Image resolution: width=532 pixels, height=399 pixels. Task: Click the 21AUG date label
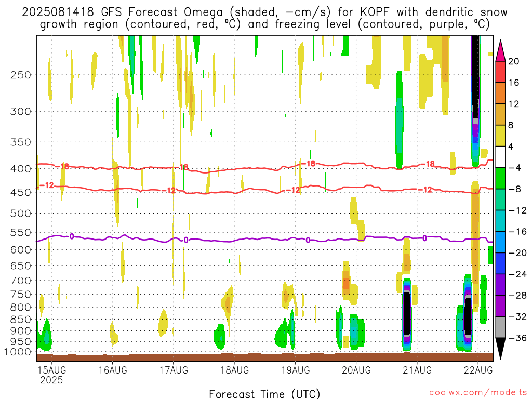pyautogui.click(x=417, y=370)
